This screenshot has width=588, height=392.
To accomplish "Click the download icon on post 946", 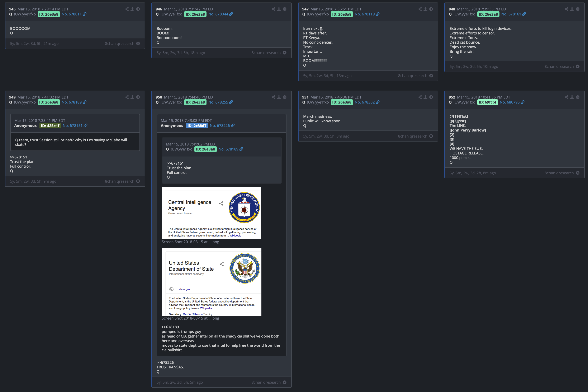I will click(x=279, y=9).
